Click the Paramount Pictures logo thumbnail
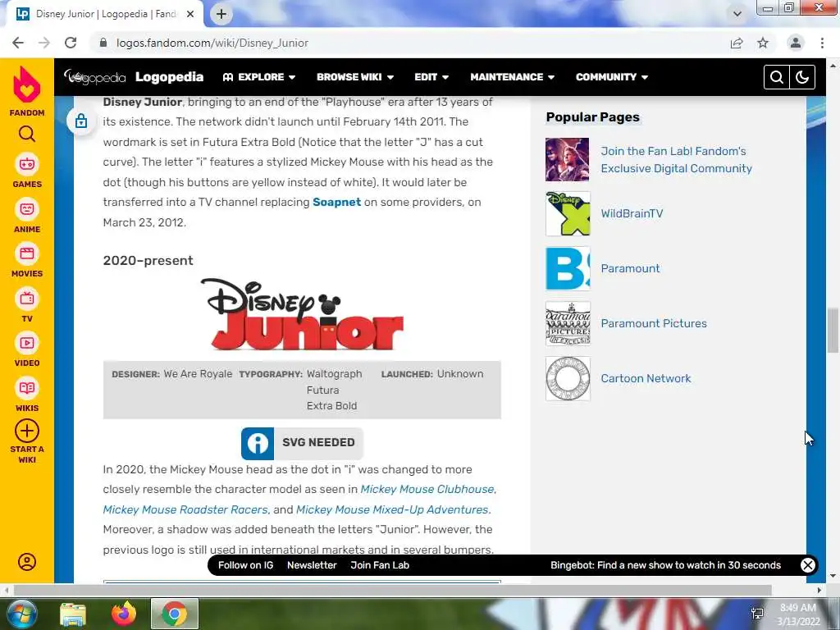Viewport: 840px width, 630px height. point(568,323)
